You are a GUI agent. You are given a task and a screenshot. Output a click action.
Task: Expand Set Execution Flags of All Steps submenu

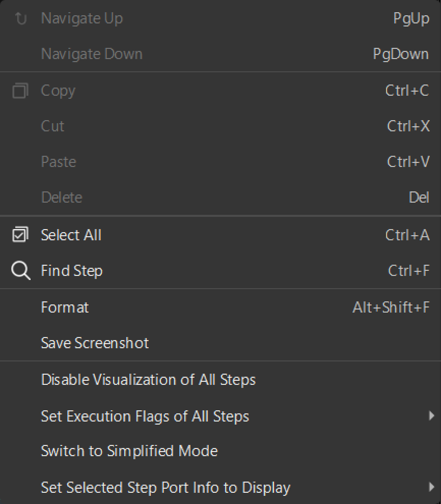coord(145,416)
